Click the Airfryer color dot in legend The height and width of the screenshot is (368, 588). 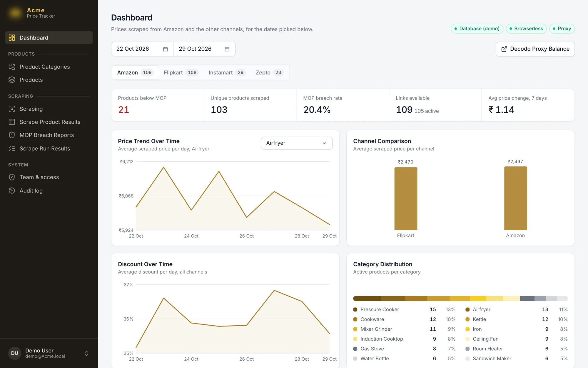(x=467, y=310)
